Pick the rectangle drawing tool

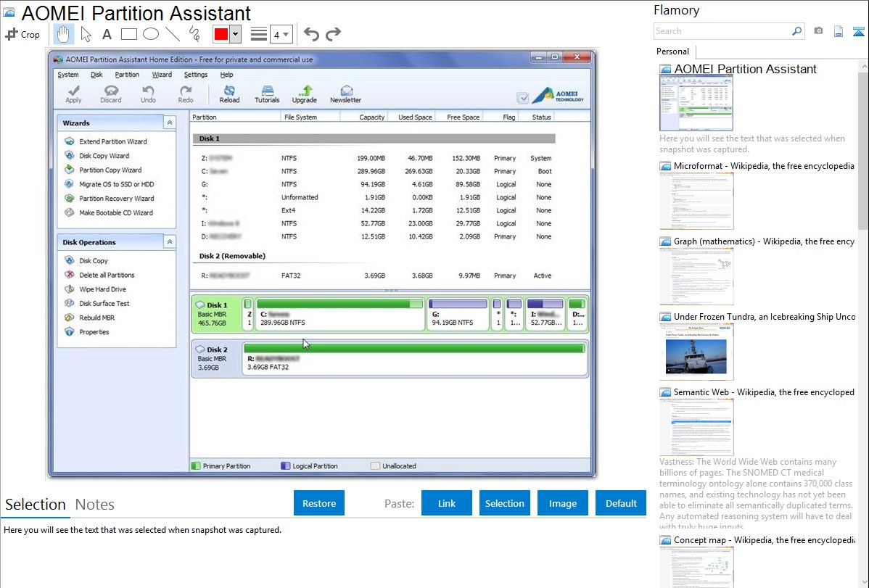(128, 34)
